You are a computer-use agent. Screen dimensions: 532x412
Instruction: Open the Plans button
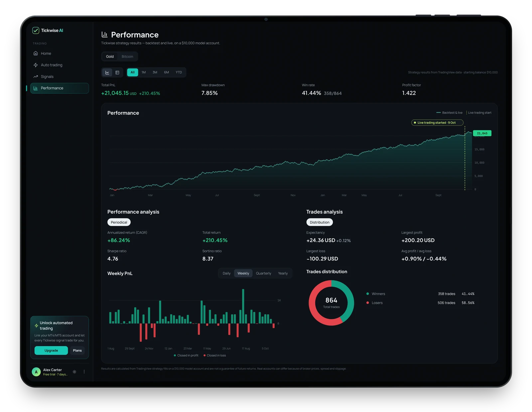point(77,350)
